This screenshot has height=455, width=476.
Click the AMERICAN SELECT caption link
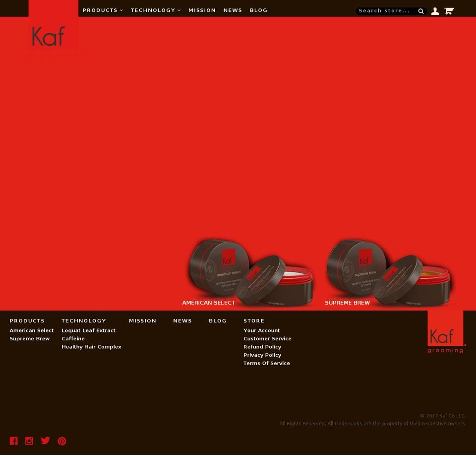209,303
